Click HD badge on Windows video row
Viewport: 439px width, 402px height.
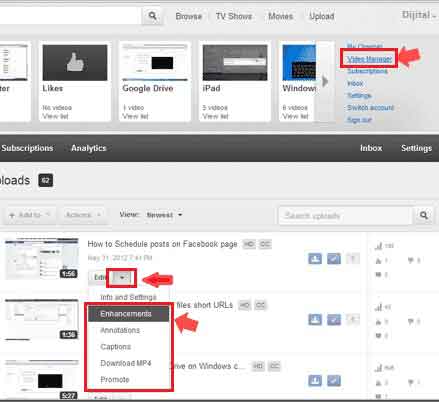pos(258,366)
